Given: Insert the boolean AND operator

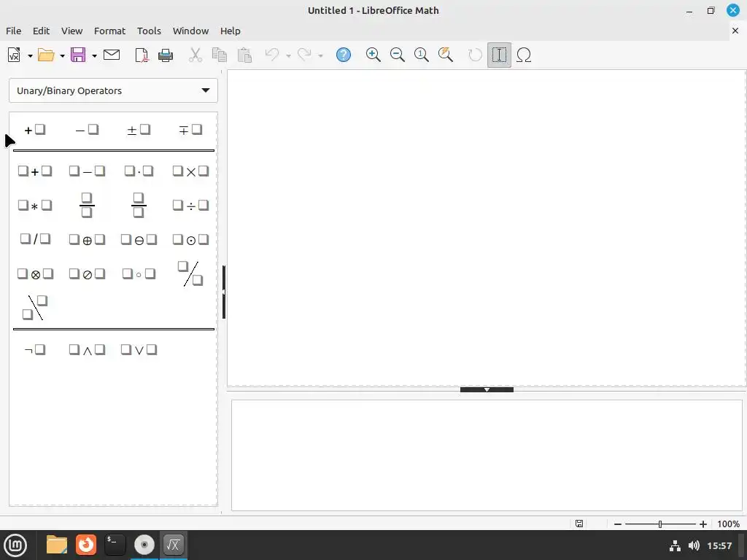Looking at the screenshot, I should click(87, 349).
